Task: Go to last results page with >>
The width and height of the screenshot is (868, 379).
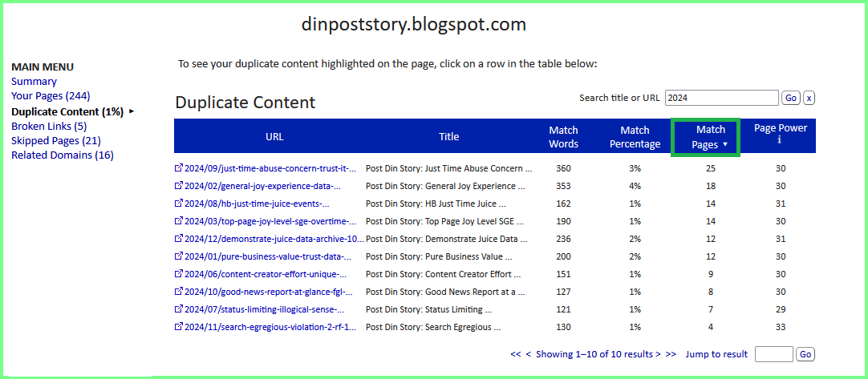Action: [x=671, y=354]
